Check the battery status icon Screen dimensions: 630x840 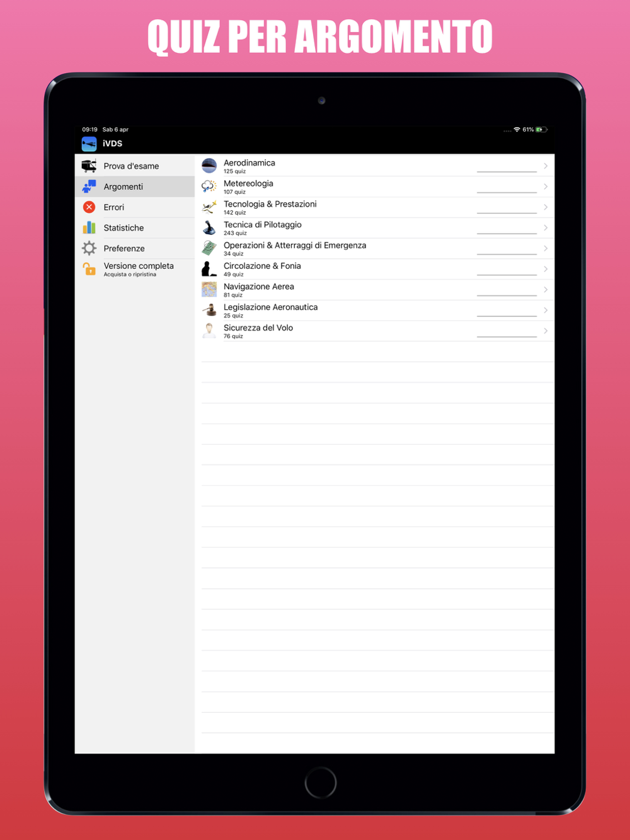coord(541,130)
